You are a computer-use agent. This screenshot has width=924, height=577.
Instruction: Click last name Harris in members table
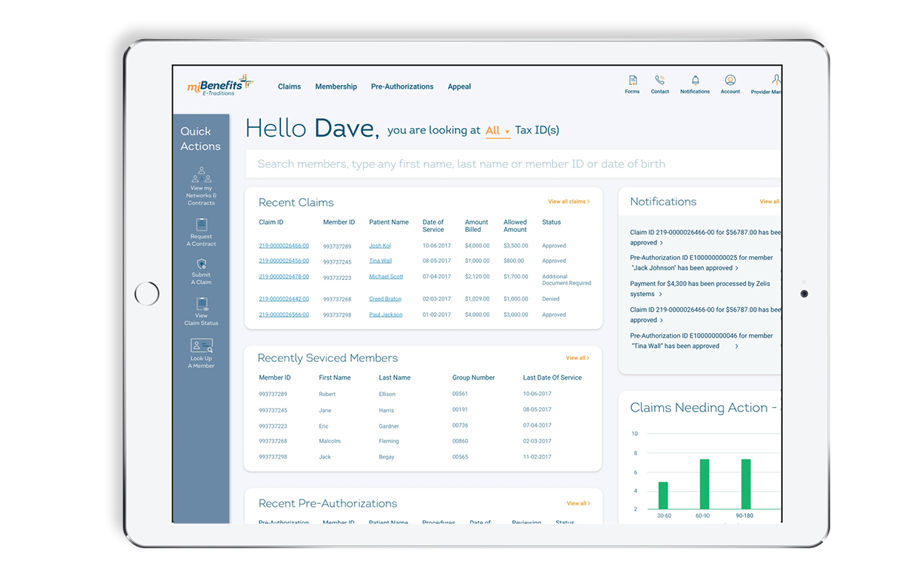coord(387,411)
